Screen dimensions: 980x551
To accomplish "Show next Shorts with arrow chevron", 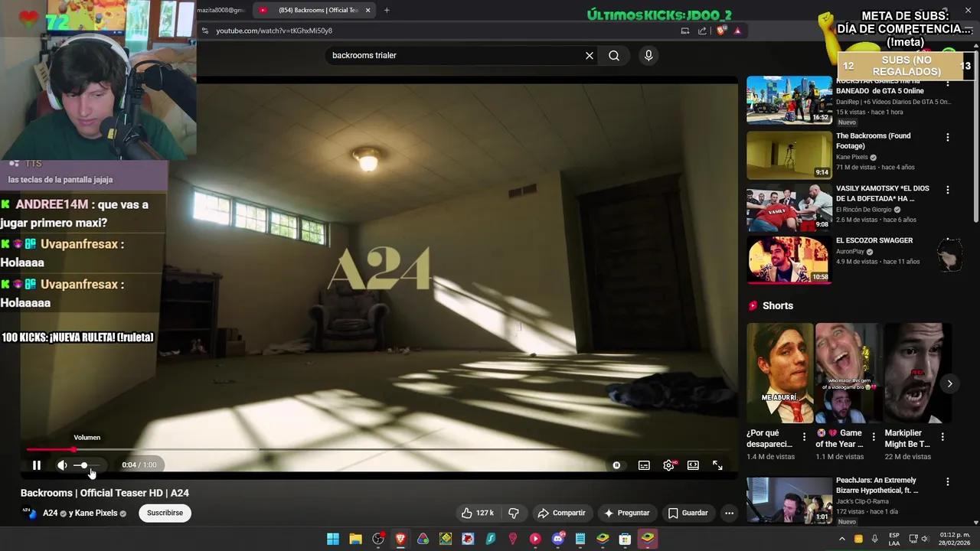I will pos(949,384).
